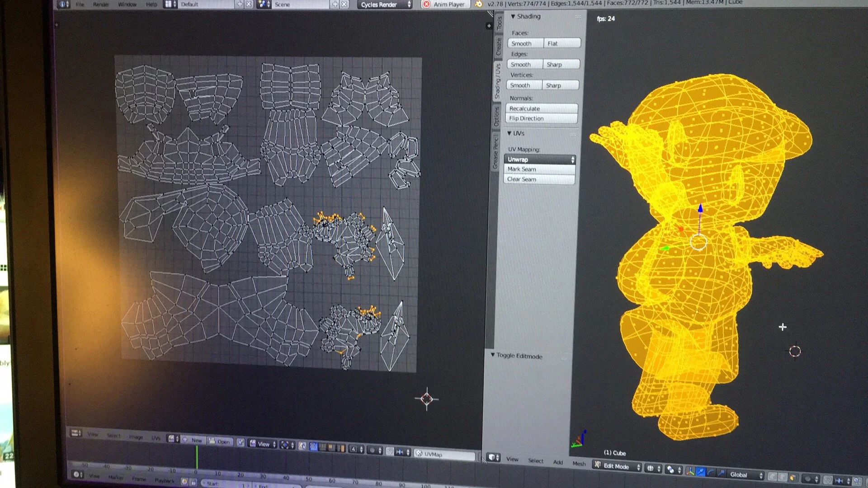Click 3D View editor type icon
Image resolution: width=868 pixels, height=488 pixels.
(x=493, y=457)
